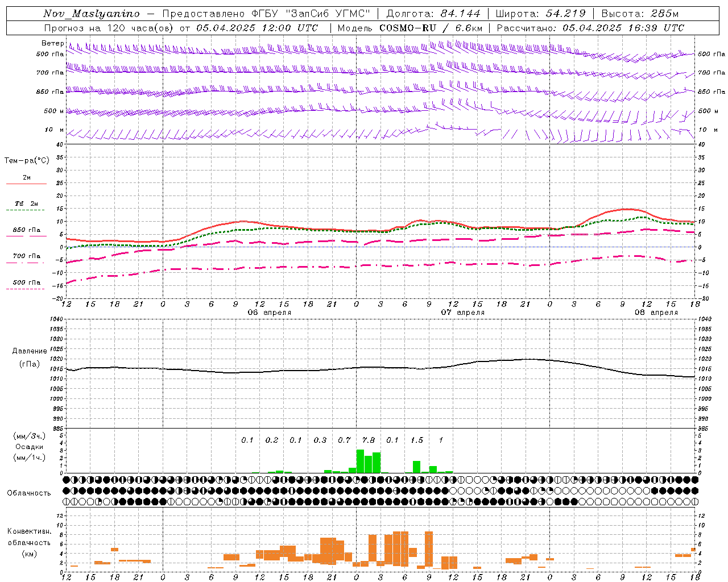Click the Давление pressure panel label
The image size is (728, 582).
pyautogui.click(x=30, y=351)
